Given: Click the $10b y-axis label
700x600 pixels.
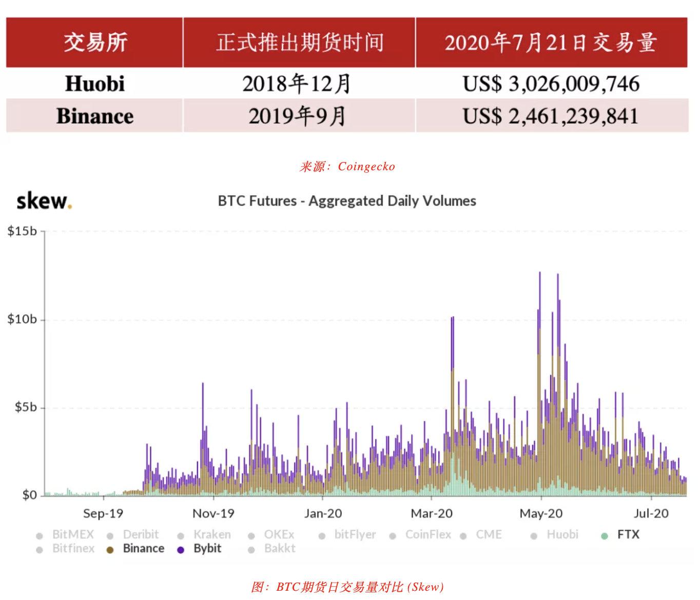Looking at the screenshot, I should click(22, 319).
